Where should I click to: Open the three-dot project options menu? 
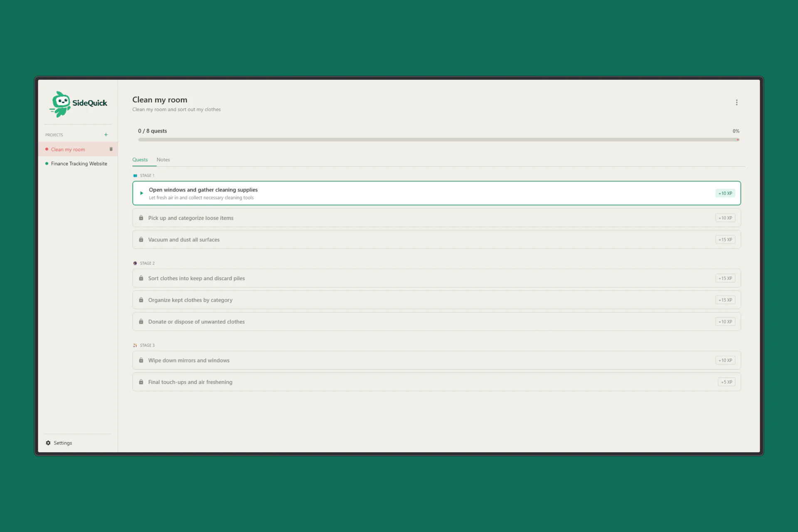(x=736, y=103)
